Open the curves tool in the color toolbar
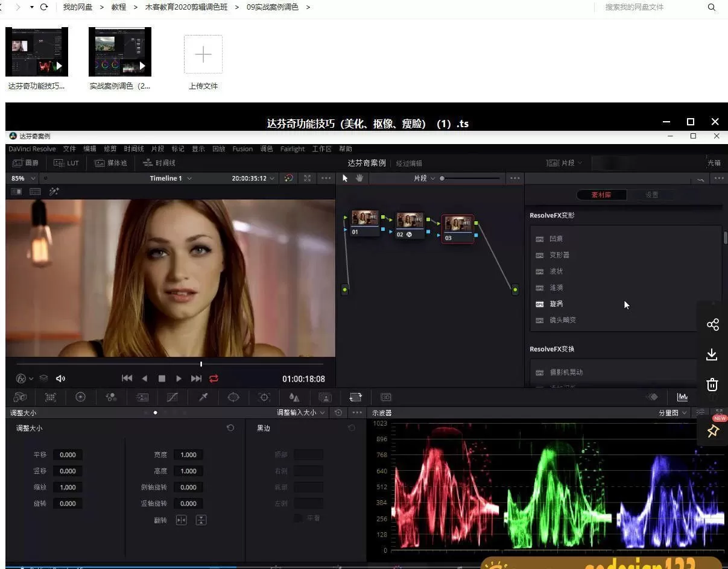Image resolution: width=728 pixels, height=569 pixels. 173,397
